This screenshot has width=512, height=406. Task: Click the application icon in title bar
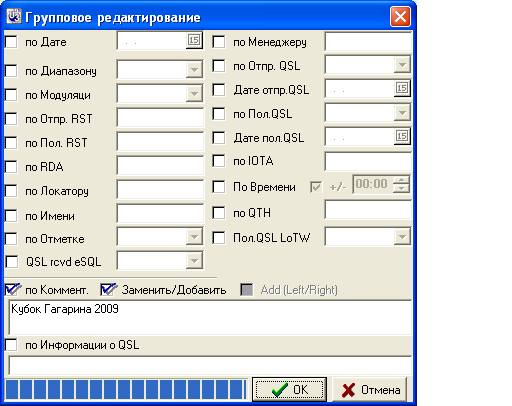pyautogui.click(x=14, y=16)
